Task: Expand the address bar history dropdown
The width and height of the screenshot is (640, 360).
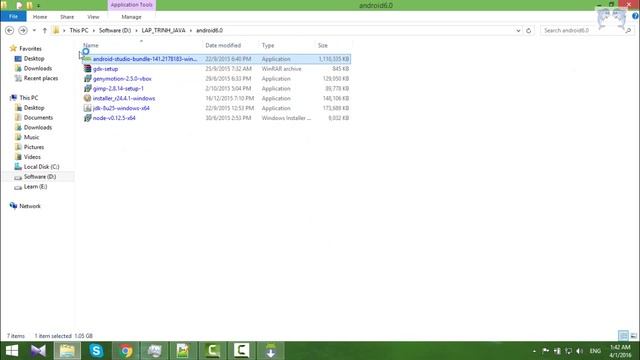Action: [518, 31]
